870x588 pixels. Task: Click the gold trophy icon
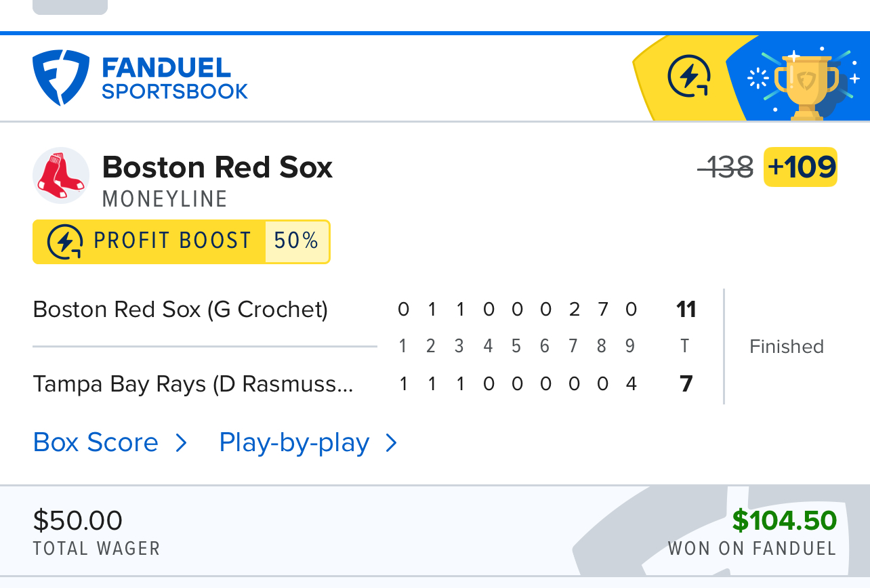pos(806,84)
